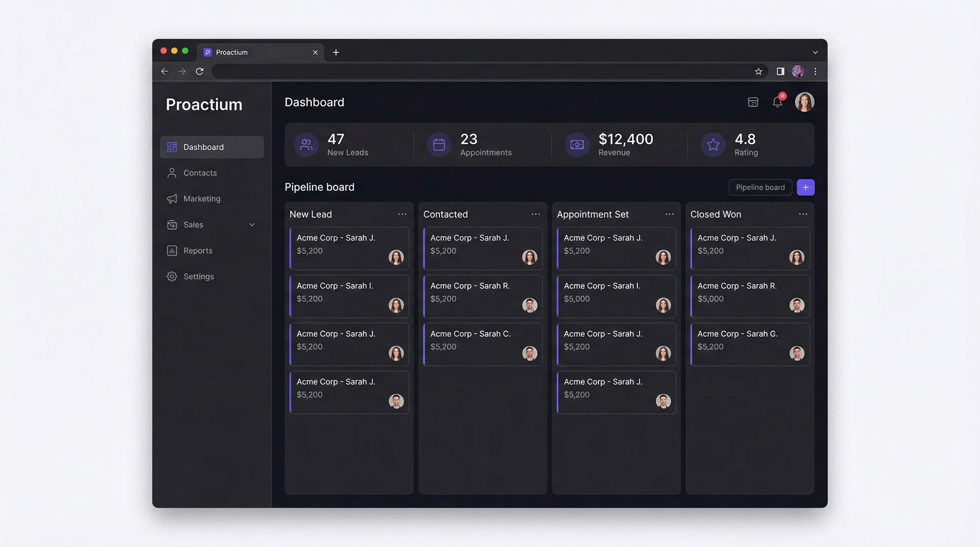The height and width of the screenshot is (547, 980).
Task: Open the New Lead column options menu
Action: point(402,214)
